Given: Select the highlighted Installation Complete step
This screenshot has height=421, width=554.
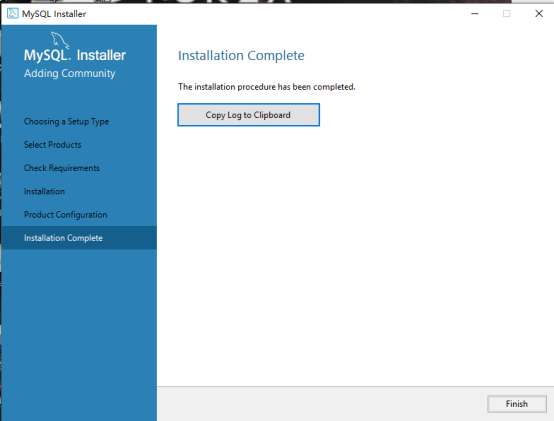Looking at the screenshot, I should click(x=79, y=238).
